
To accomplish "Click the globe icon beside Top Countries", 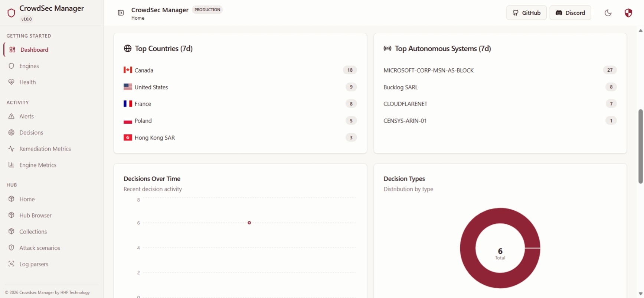I will [x=128, y=49].
